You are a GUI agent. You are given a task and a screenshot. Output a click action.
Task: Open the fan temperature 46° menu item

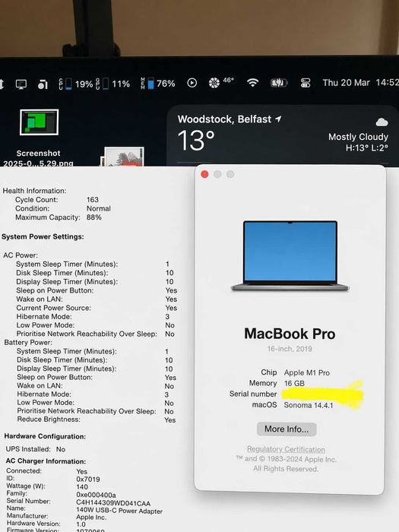[x=221, y=82]
